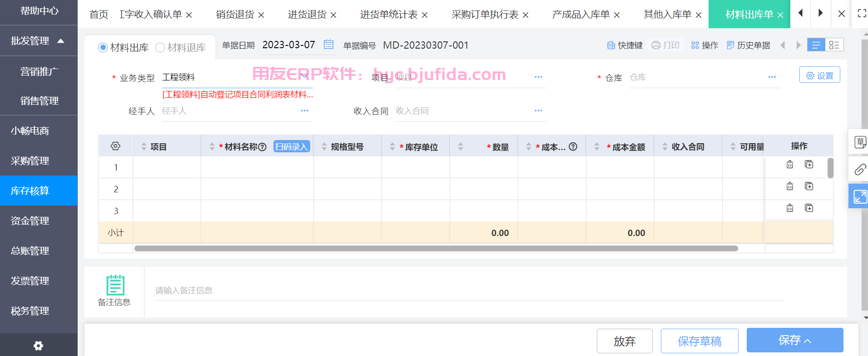This screenshot has width=868, height=356.
Task: Select 材料退库 radio option
Action: click(160, 47)
